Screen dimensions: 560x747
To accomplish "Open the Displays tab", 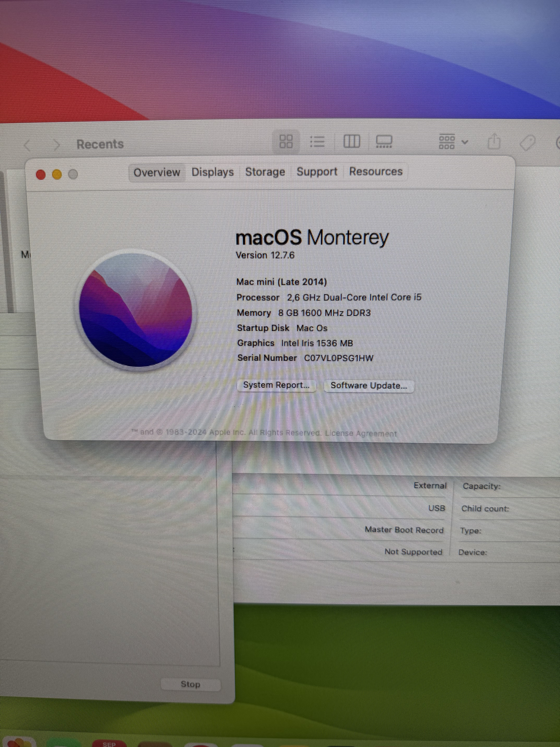I will [x=213, y=172].
